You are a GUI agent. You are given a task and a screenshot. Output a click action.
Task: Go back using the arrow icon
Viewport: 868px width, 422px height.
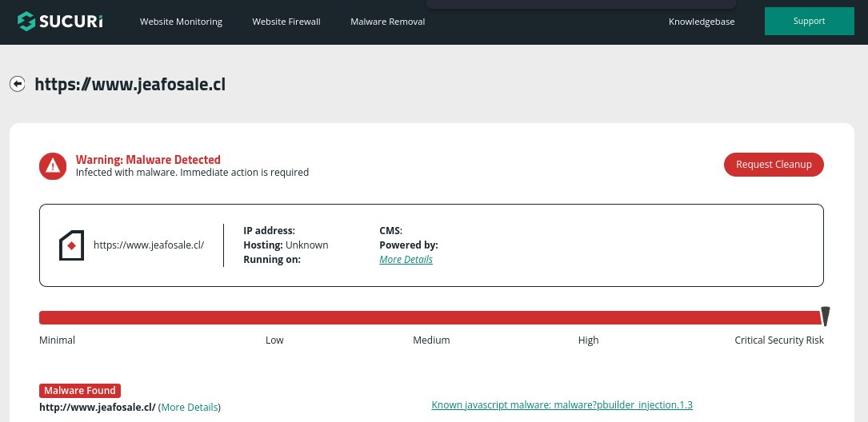click(x=17, y=84)
